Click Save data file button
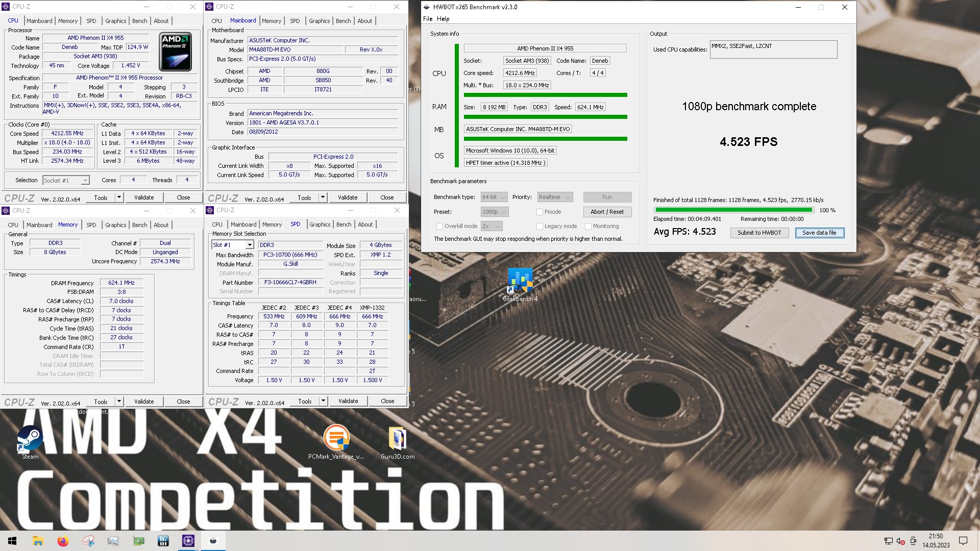 pyautogui.click(x=819, y=233)
